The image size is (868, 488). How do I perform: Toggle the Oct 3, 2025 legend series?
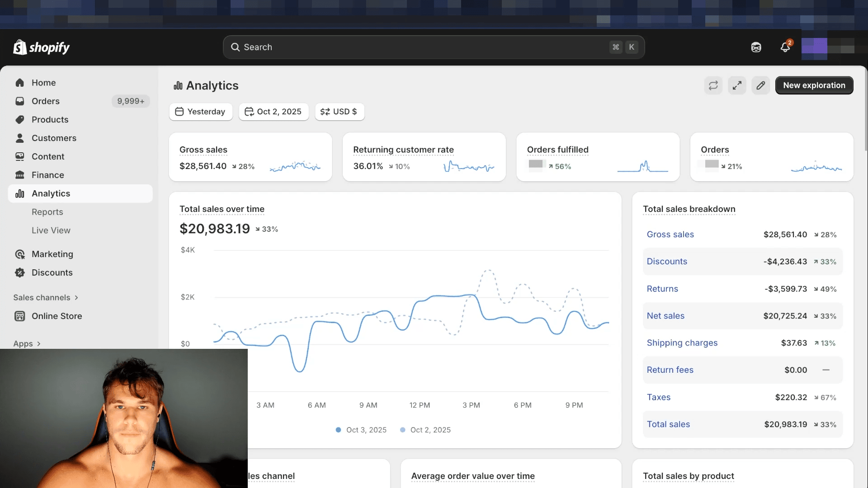(361, 430)
